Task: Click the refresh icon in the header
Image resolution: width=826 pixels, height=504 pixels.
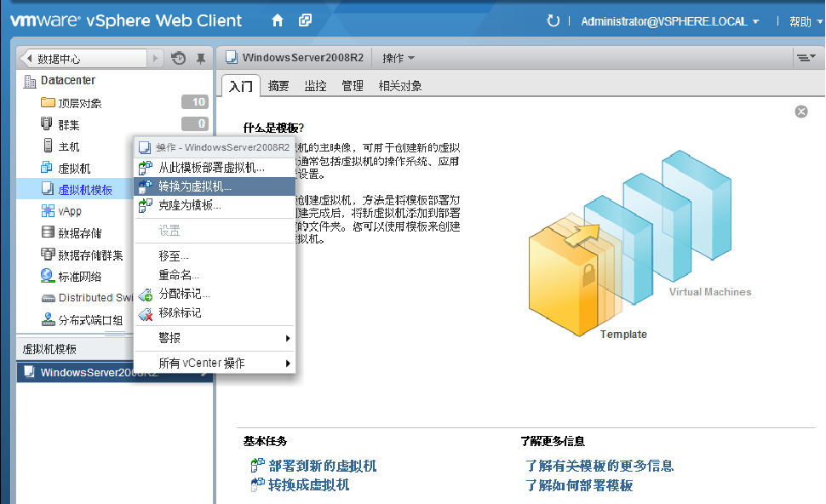Action: [x=553, y=21]
